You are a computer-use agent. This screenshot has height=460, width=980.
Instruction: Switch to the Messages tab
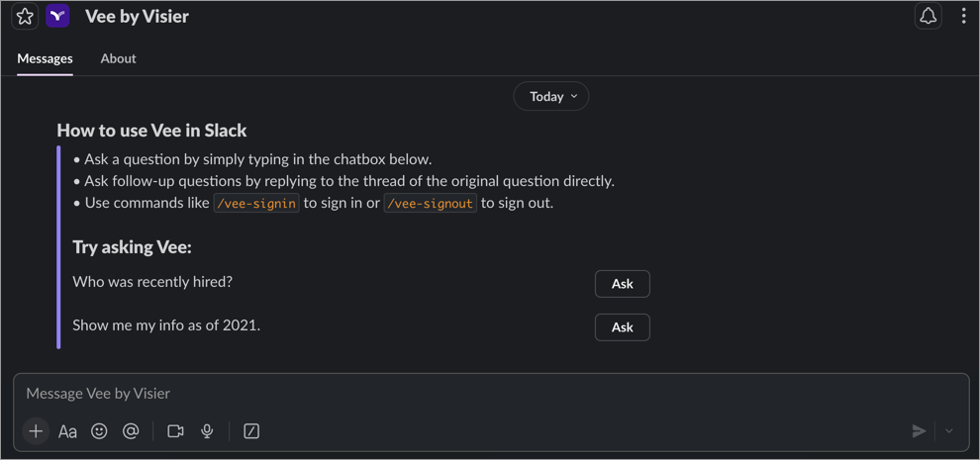pyautogui.click(x=45, y=59)
